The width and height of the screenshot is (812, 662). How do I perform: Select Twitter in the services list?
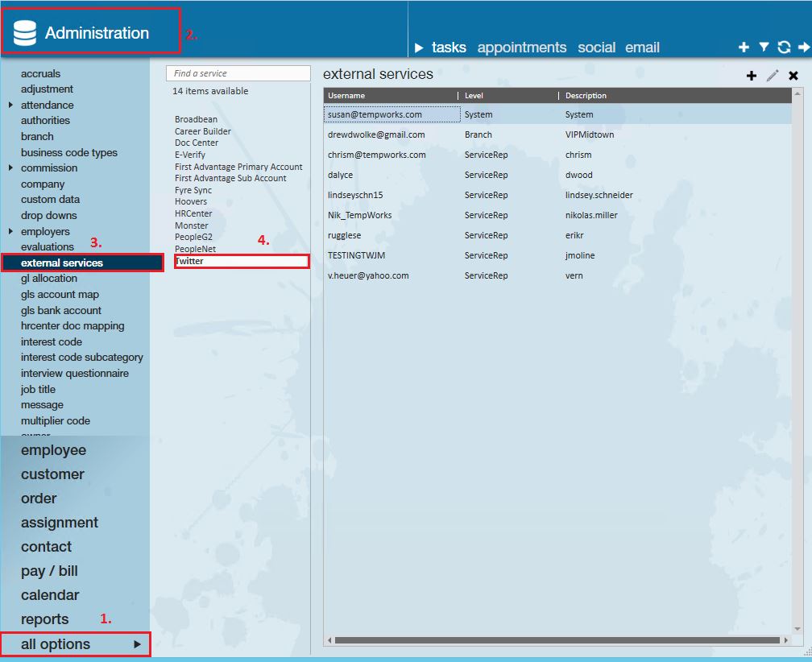pos(190,261)
